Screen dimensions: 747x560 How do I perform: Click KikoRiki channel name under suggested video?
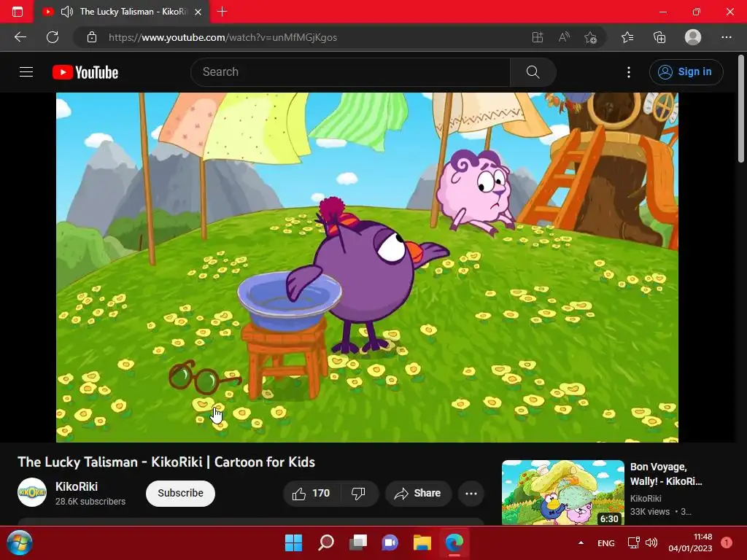(646, 498)
